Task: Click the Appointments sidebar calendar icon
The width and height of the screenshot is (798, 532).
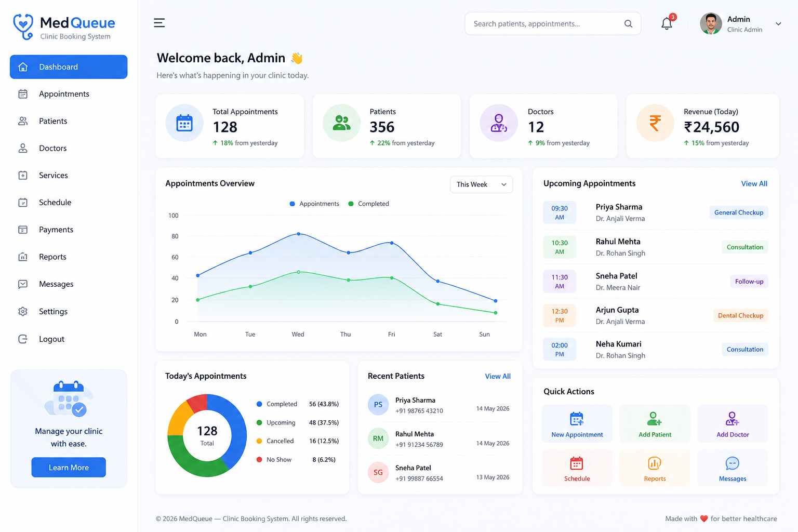Action: click(x=23, y=94)
